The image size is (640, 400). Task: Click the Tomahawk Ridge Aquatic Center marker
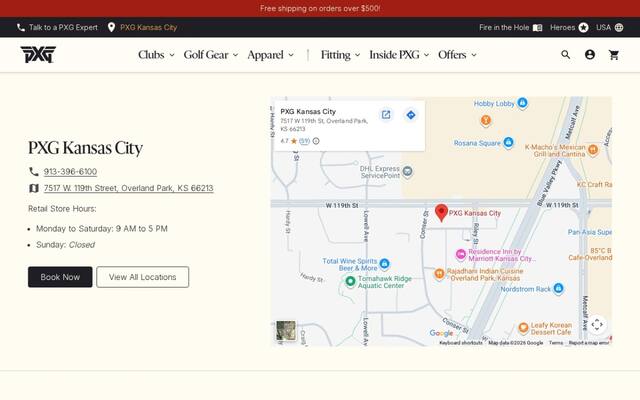pyautogui.click(x=350, y=281)
